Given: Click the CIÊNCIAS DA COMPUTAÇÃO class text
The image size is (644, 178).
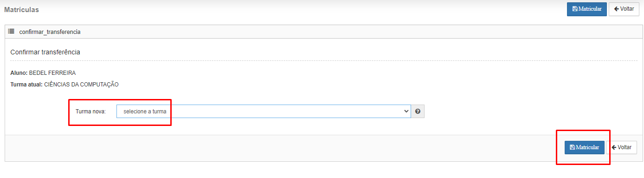Looking at the screenshot, I should (x=82, y=85).
